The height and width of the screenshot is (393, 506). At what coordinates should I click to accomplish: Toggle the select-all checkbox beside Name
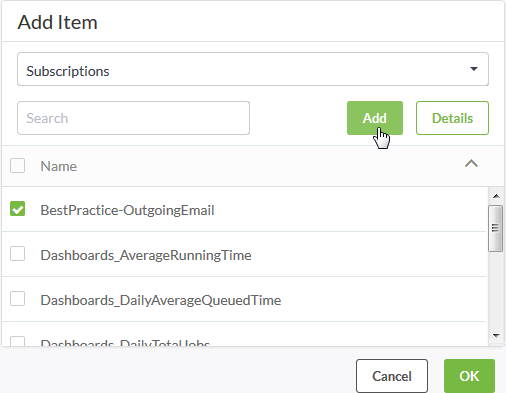[17, 166]
